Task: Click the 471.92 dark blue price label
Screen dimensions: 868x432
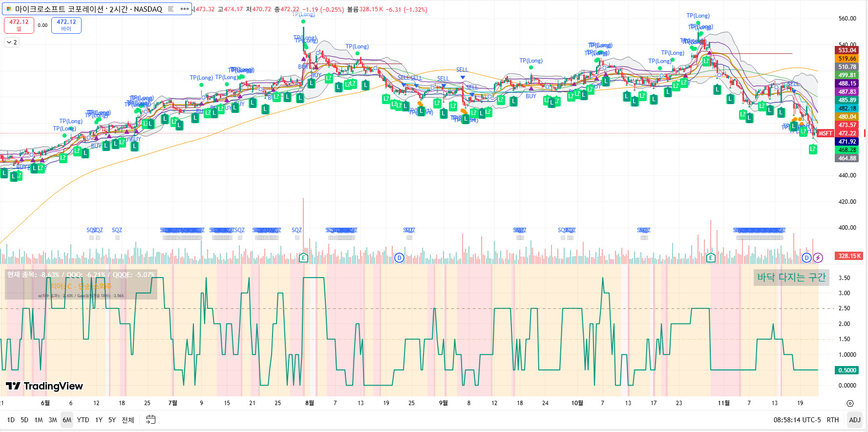Action: click(847, 142)
